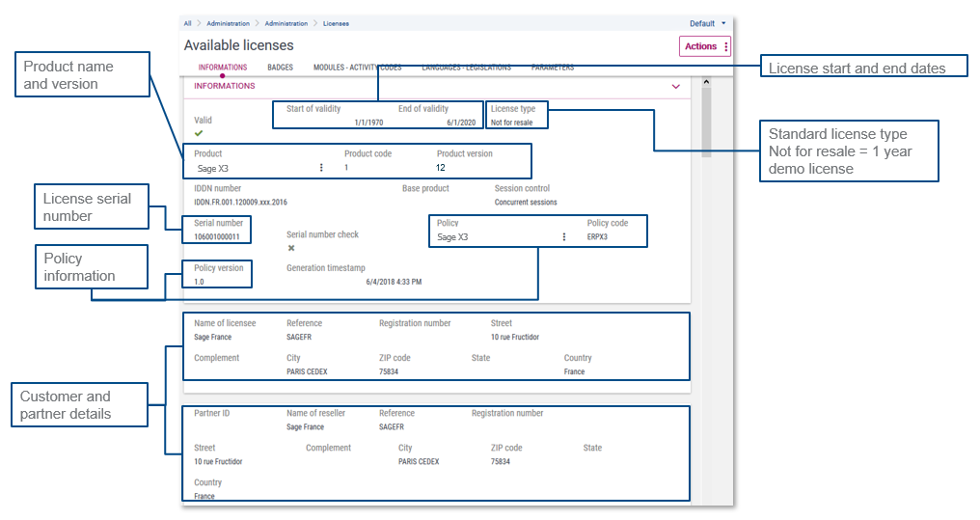Screen dimensions: 980x520
Task: Click the Licenses breadcrumb item
Action: point(336,23)
